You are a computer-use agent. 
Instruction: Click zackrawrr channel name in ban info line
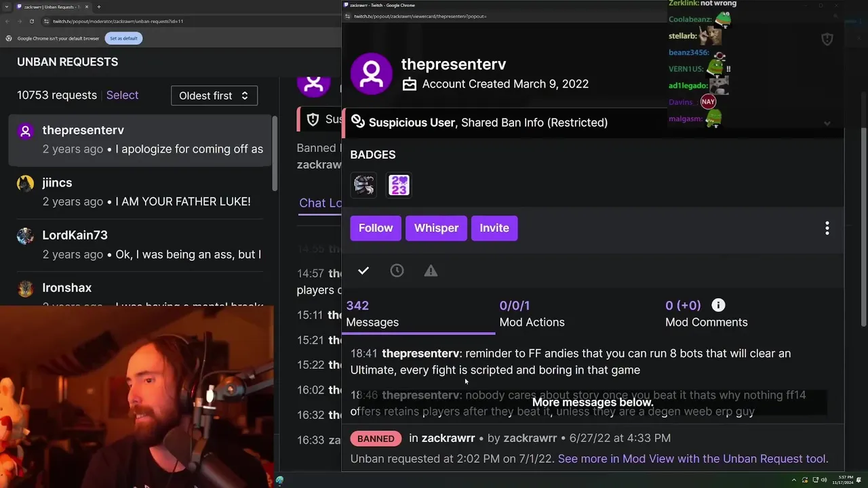tap(448, 439)
